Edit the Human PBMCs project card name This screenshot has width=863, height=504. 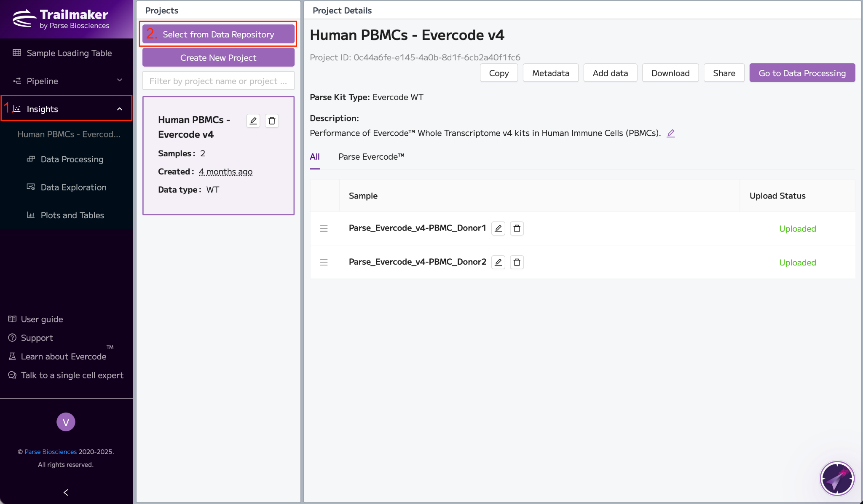[253, 121]
